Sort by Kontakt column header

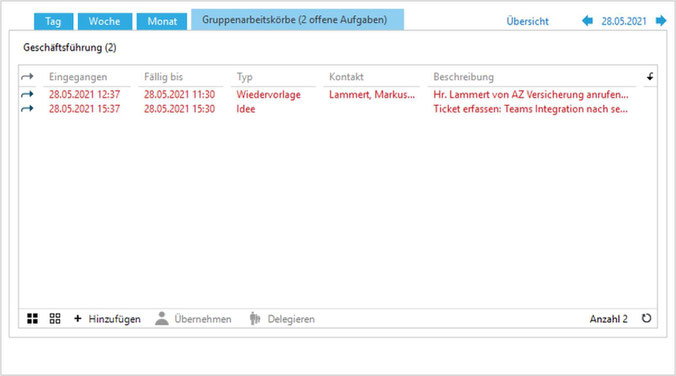click(x=346, y=77)
